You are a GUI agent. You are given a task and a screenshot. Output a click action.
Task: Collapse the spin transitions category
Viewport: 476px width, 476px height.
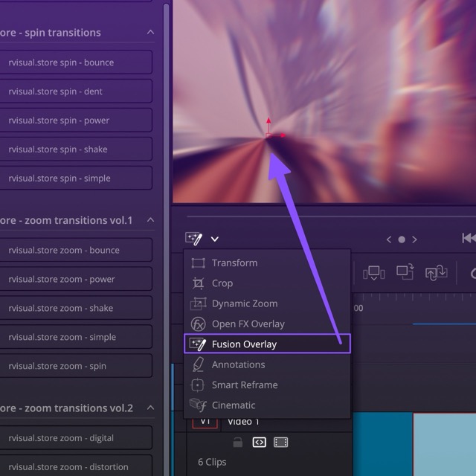point(150,33)
